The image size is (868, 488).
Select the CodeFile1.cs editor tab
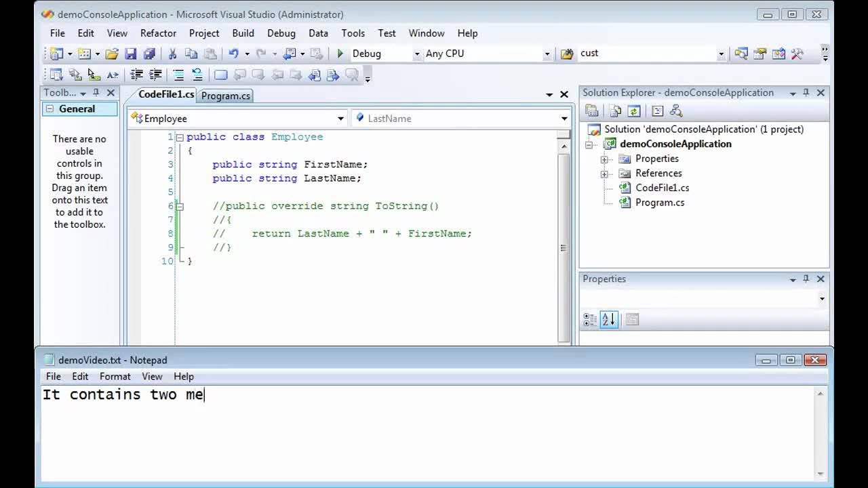click(x=166, y=95)
